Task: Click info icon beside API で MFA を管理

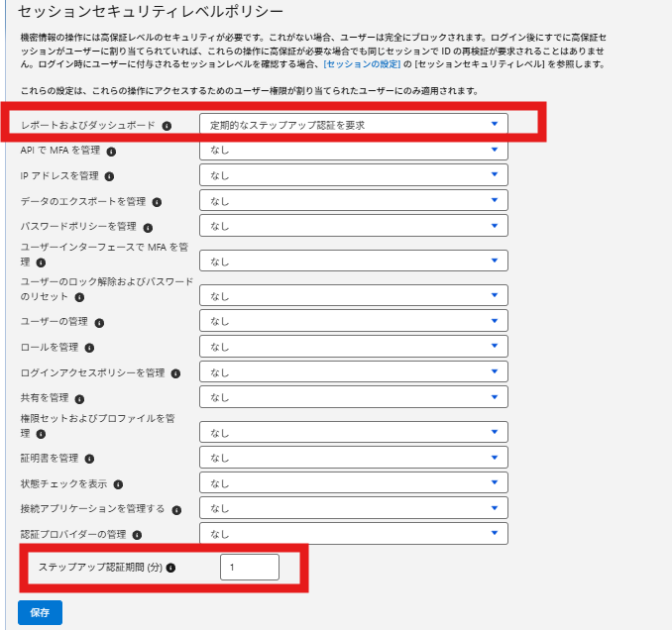Action: (x=111, y=152)
